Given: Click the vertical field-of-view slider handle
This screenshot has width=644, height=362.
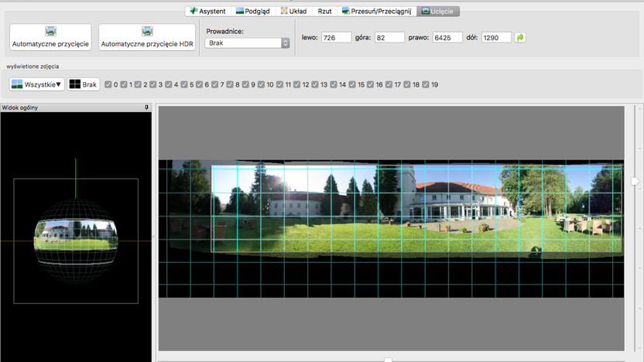Looking at the screenshot, I should click(635, 181).
